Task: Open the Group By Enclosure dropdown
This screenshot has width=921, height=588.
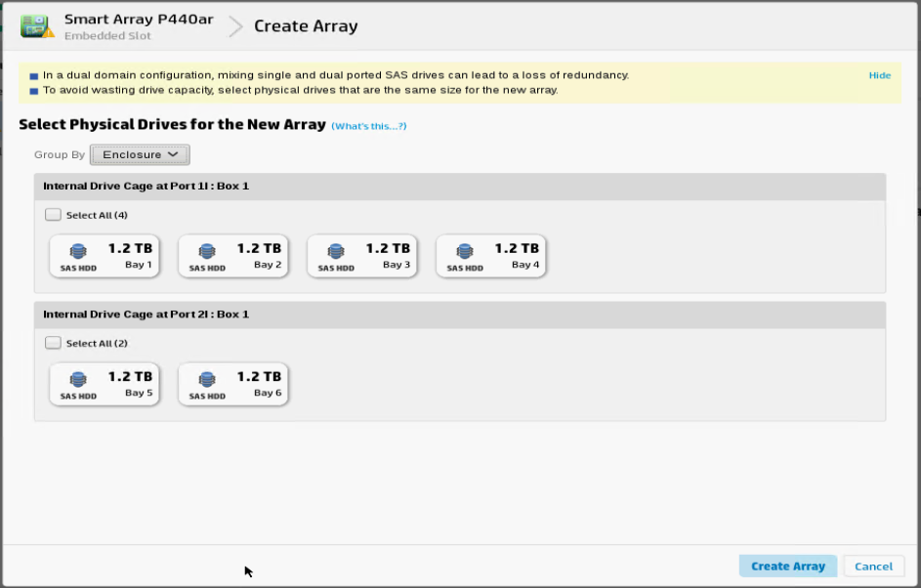Action: coord(140,154)
